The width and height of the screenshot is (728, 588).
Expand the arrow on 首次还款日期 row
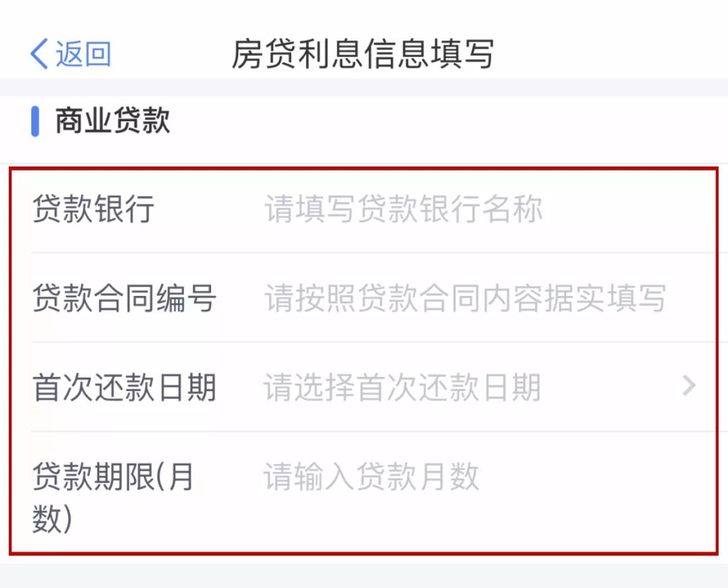689,386
